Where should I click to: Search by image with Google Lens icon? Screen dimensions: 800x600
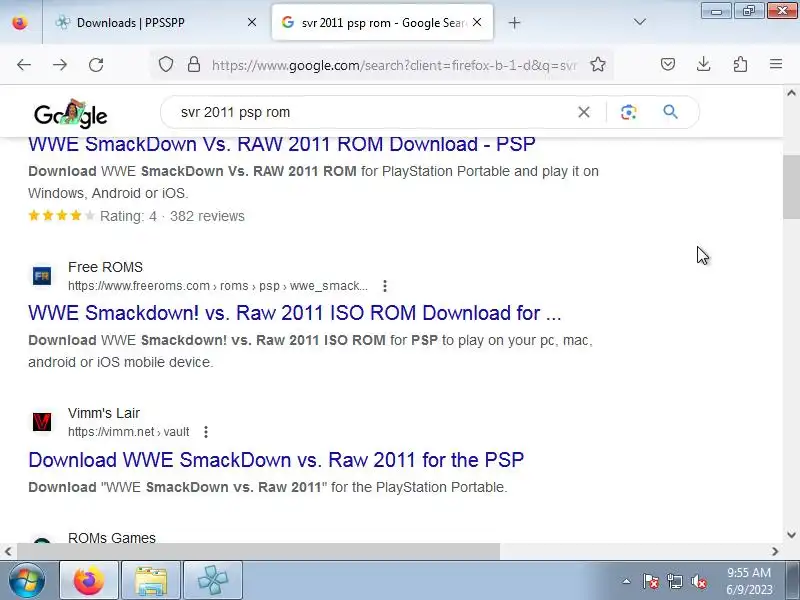(629, 112)
